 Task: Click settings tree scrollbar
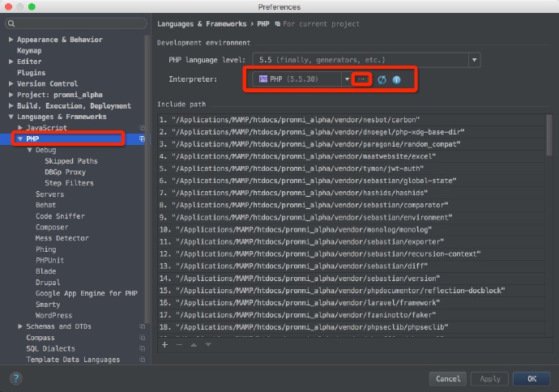pyautogui.click(x=147, y=178)
